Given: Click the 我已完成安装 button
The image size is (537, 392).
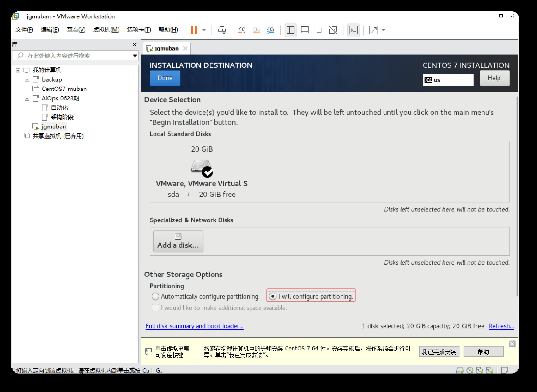Looking at the screenshot, I should point(439,352).
